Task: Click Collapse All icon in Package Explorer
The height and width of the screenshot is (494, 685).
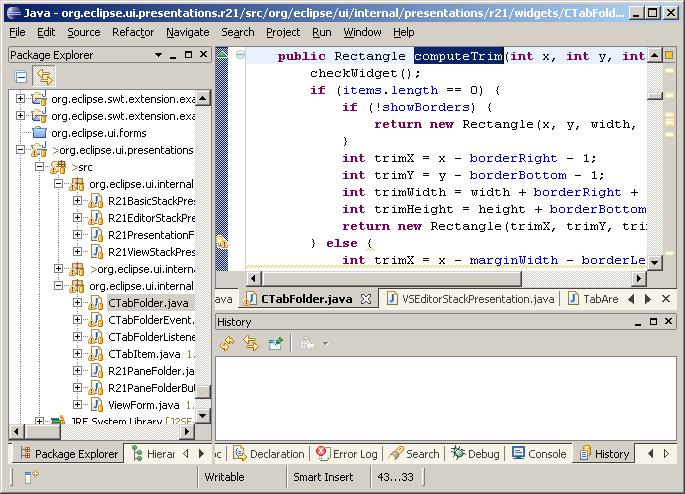Action: (x=21, y=77)
